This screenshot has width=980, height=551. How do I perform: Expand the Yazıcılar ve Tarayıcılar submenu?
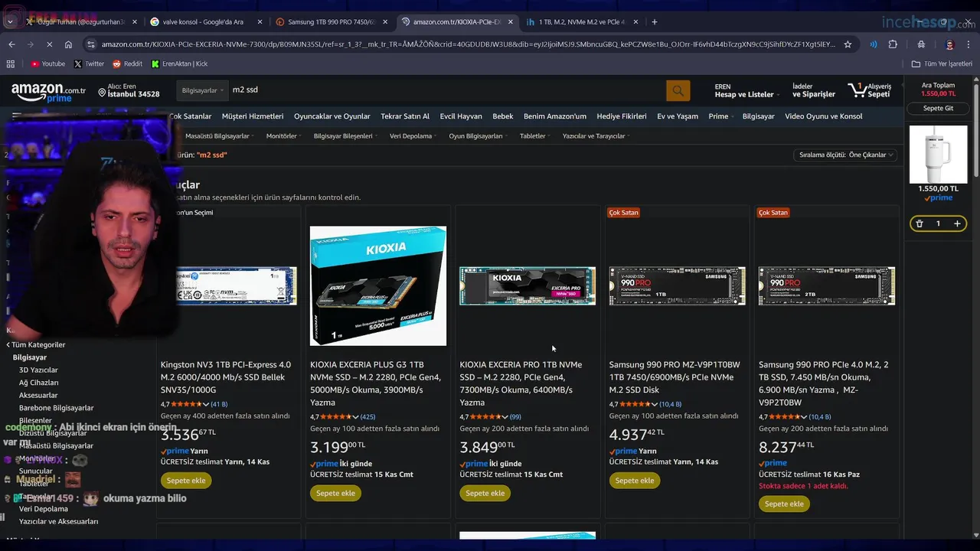coord(596,136)
